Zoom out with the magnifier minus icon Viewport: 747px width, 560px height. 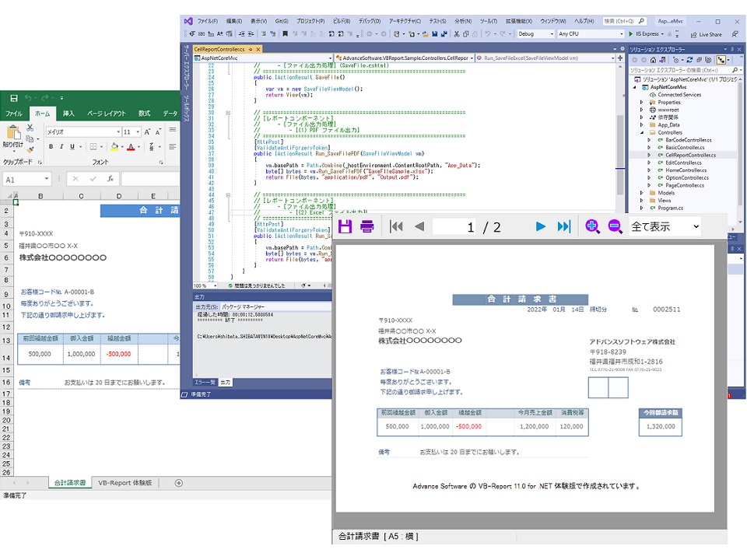coord(615,226)
